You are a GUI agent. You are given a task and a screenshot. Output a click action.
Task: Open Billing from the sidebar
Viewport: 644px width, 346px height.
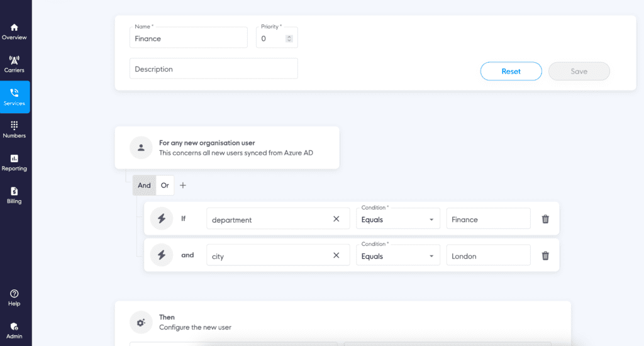coord(14,196)
